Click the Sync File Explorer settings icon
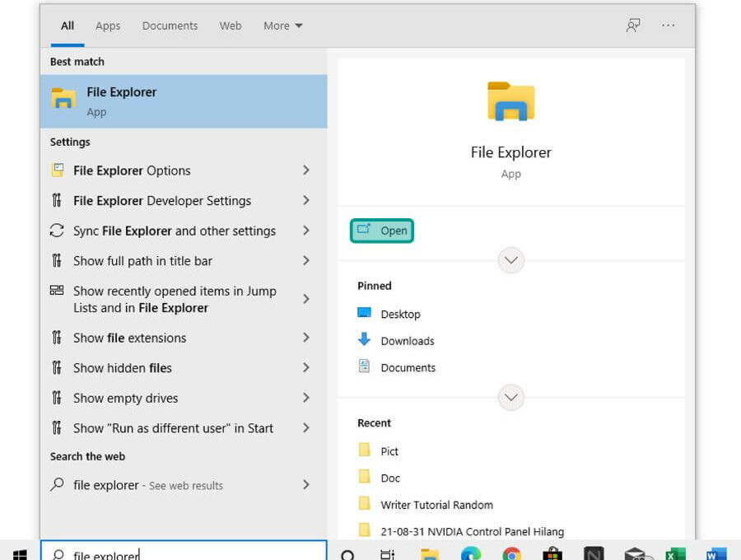The width and height of the screenshot is (741, 560). tap(57, 231)
